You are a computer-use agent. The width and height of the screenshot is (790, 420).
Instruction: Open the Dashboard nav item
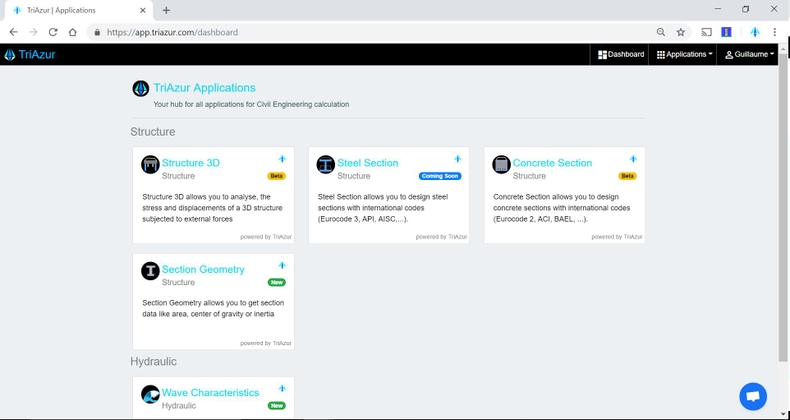[621, 54]
